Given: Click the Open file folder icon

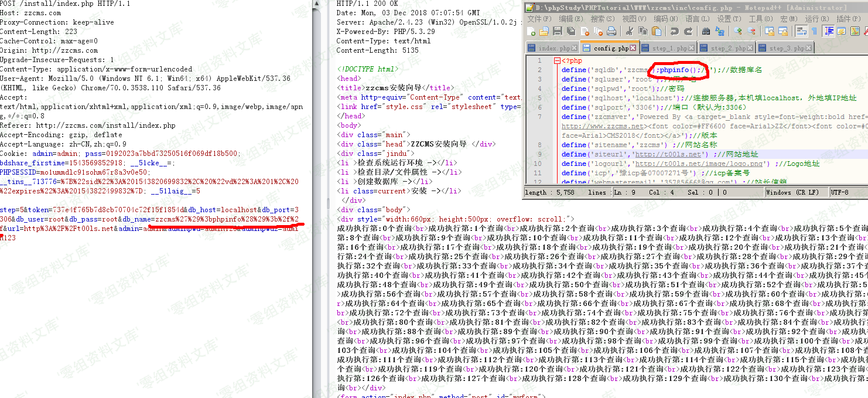Looking at the screenshot, I should (x=544, y=31).
